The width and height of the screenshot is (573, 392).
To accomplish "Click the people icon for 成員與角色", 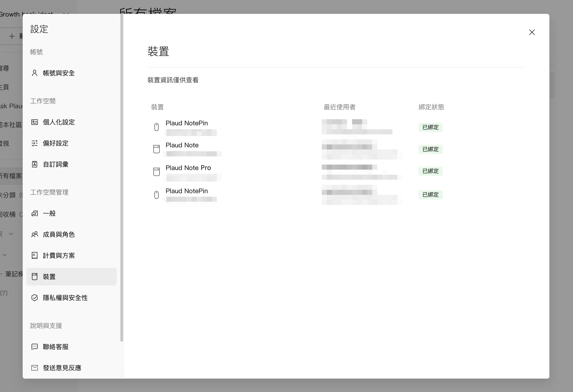I will [35, 235].
